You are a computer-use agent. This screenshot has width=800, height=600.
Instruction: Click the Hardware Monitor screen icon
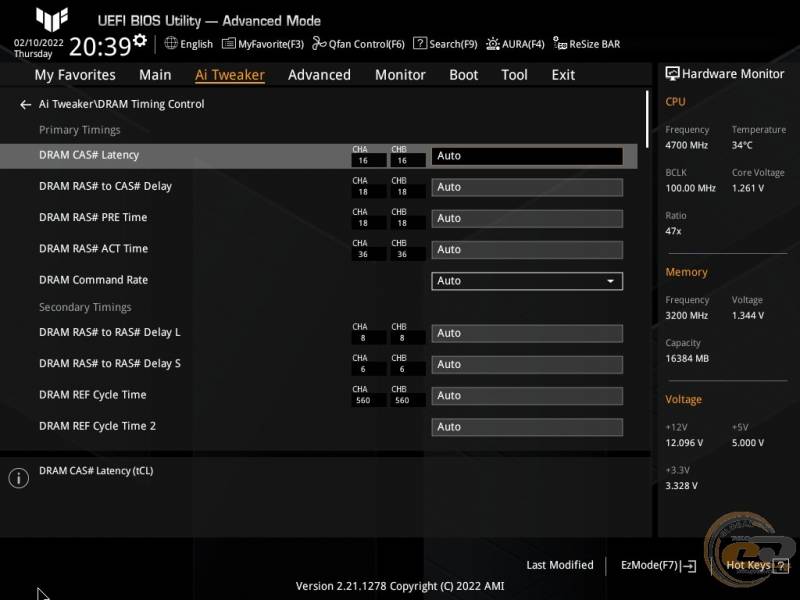pyautogui.click(x=672, y=74)
